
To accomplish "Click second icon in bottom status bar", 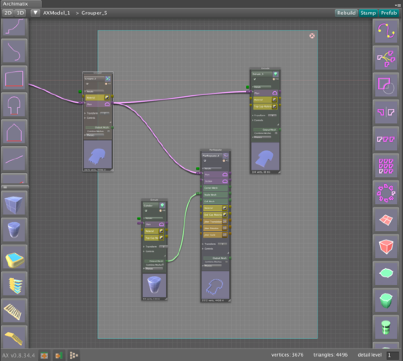I will [x=59, y=356].
